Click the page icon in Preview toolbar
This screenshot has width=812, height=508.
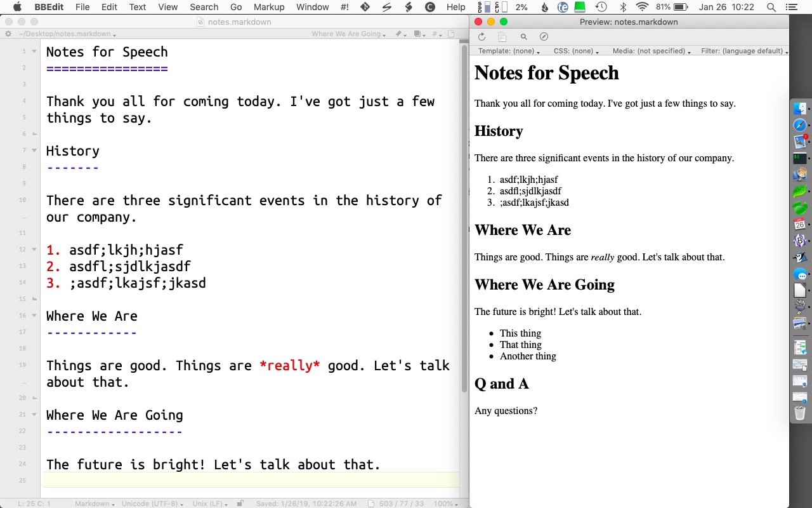click(x=502, y=37)
